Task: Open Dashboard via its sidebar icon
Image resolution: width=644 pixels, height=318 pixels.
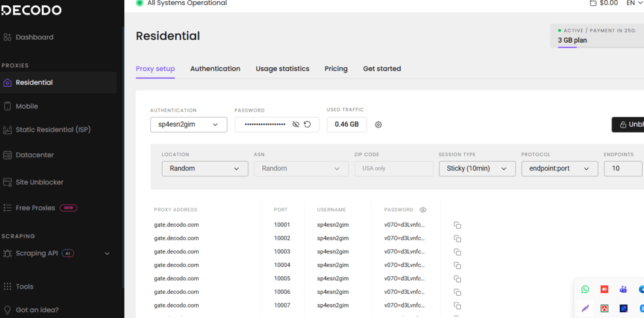Action: 7,37
